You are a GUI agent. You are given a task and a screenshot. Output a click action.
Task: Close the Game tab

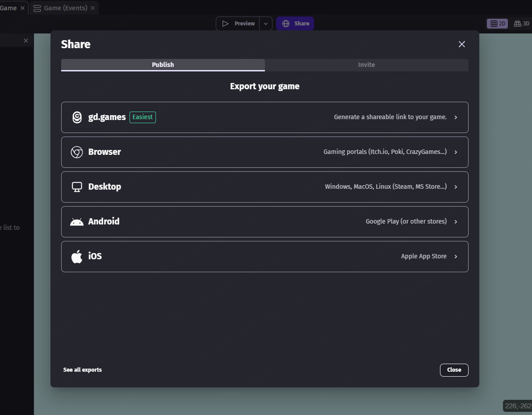click(22, 8)
